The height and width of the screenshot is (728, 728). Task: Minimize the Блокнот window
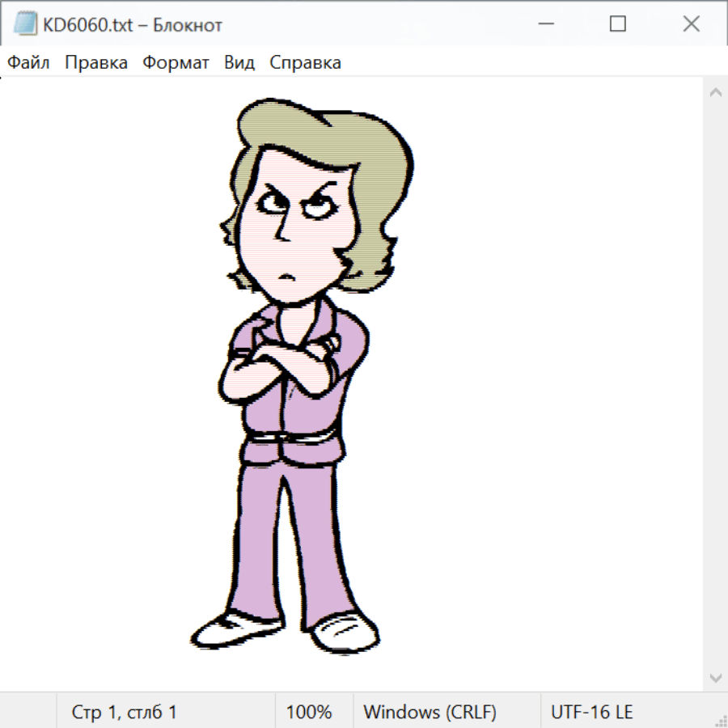544,24
